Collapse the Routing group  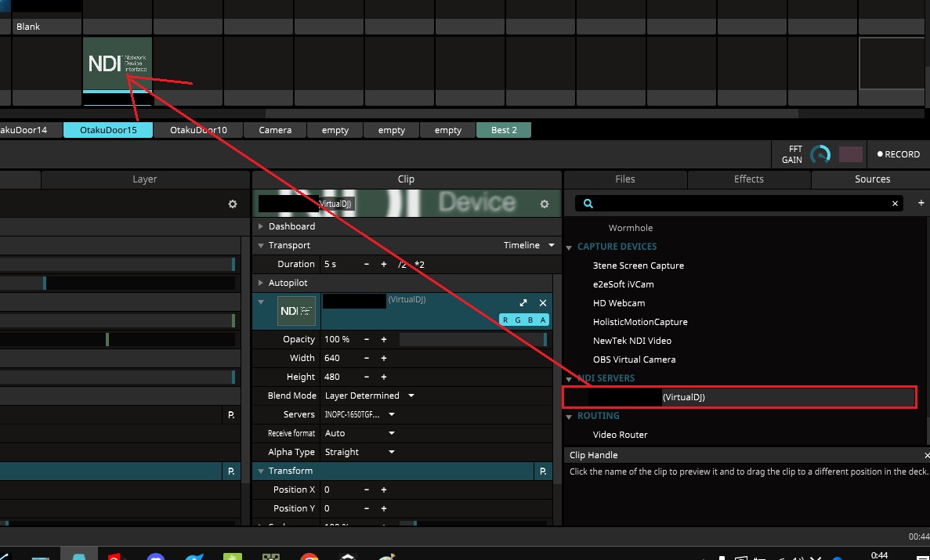569,417
